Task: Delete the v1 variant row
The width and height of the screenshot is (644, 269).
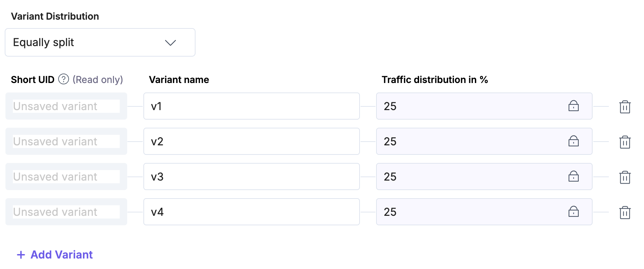Action: pyautogui.click(x=625, y=107)
